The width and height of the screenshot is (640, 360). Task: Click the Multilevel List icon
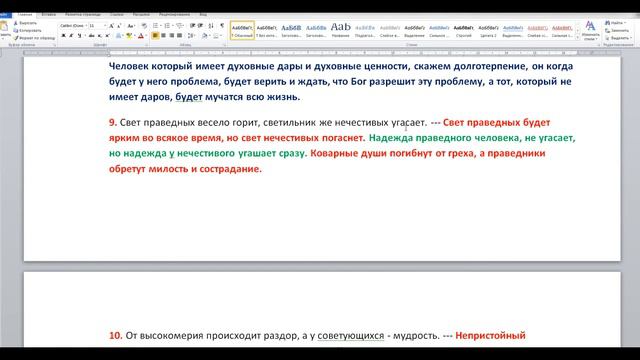tap(179, 26)
